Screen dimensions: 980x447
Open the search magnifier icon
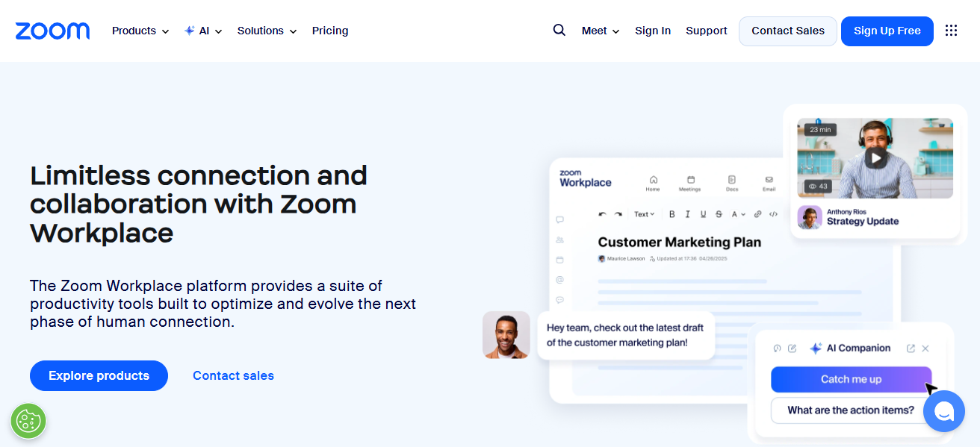(x=559, y=31)
